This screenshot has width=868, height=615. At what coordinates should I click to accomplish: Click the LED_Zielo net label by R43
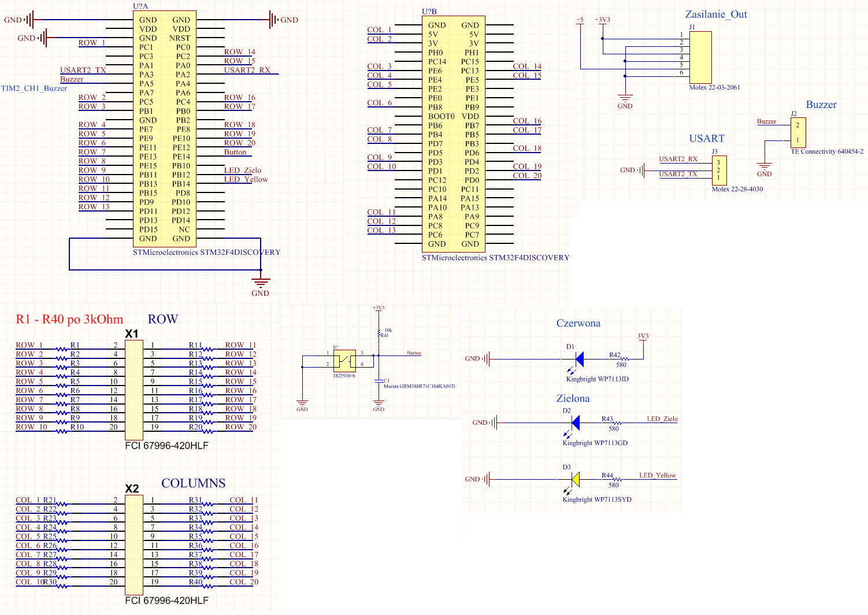coord(661,418)
